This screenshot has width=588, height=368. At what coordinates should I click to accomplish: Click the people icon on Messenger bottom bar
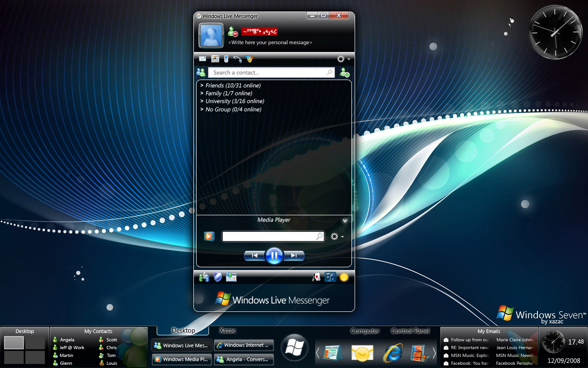pyautogui.click(x=204, y=277)
